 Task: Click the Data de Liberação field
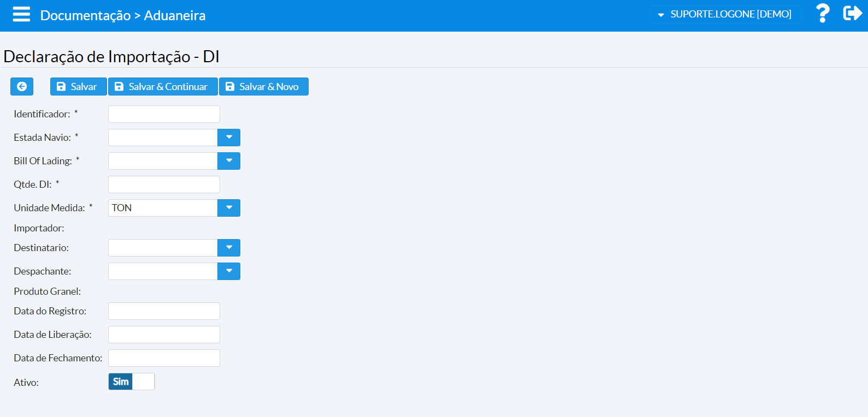164,335
